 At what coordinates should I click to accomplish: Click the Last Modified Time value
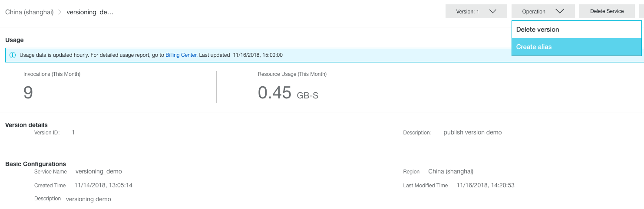click(485, 185)
